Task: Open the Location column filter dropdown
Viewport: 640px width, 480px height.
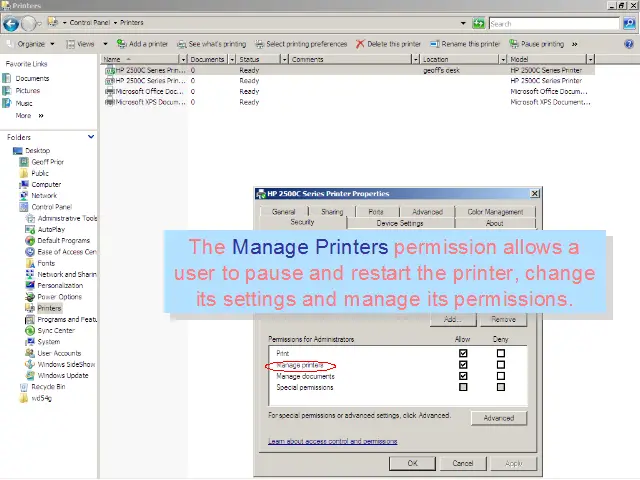Action: 503,60
